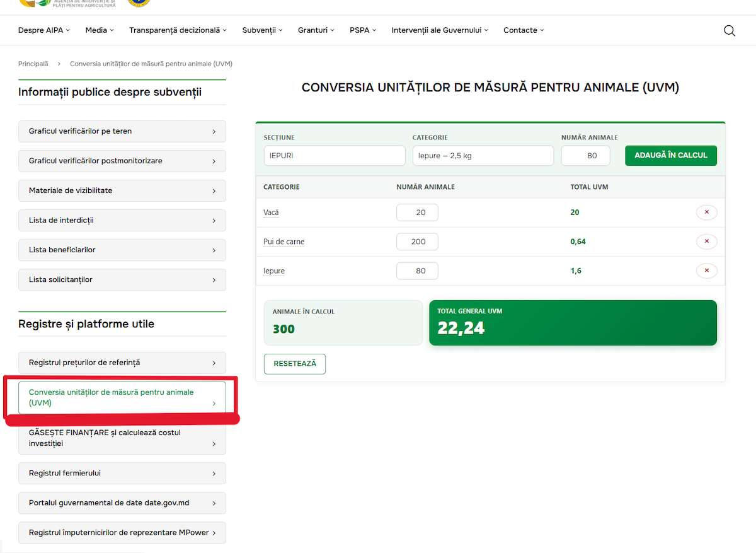Open Registrul împuternicirilor MPower link
The image size is (756, 553).
click(x=122, y=532)
